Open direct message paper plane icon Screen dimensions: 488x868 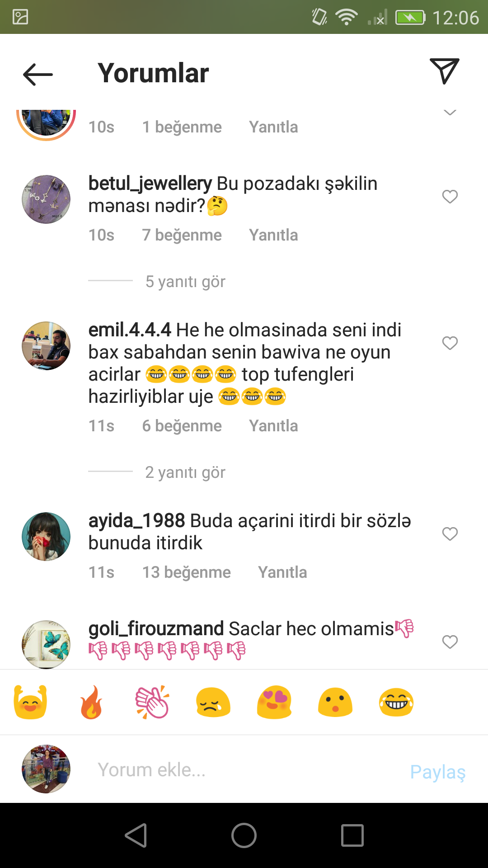(x=445, y=71)
